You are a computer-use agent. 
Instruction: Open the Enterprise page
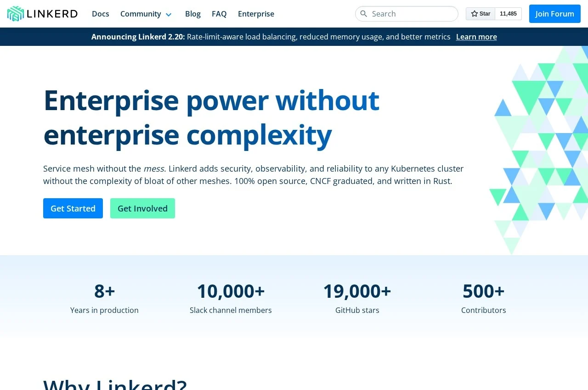click(256, 14)
